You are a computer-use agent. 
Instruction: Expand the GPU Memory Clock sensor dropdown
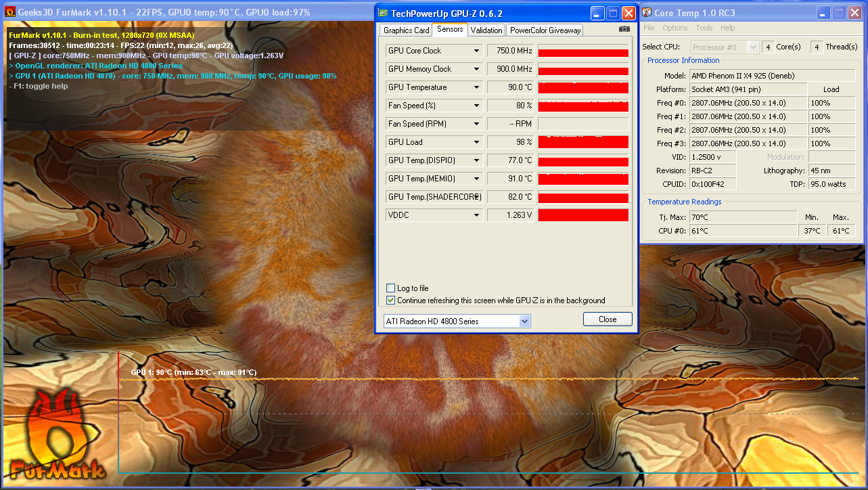[x=478, y=69]
